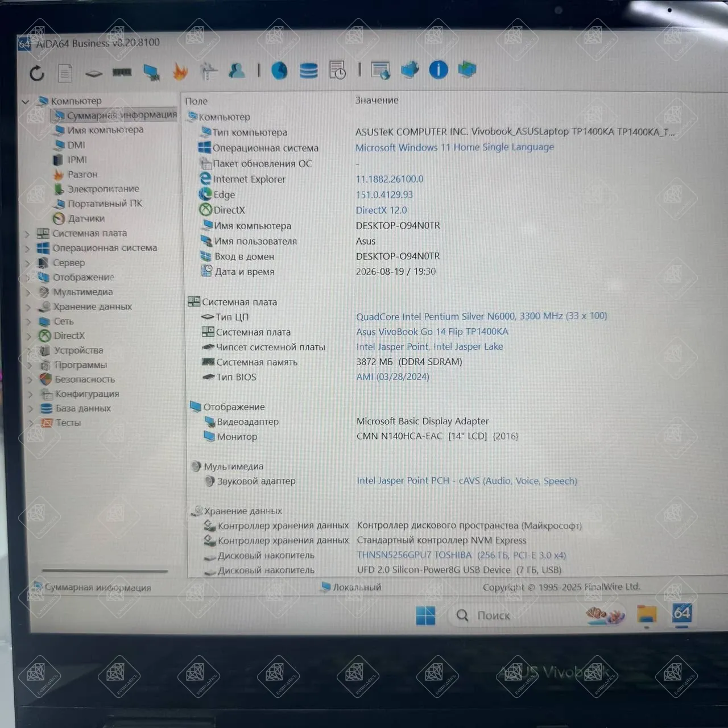
Task: Click the Поле column header
Action: coord(196,101)
